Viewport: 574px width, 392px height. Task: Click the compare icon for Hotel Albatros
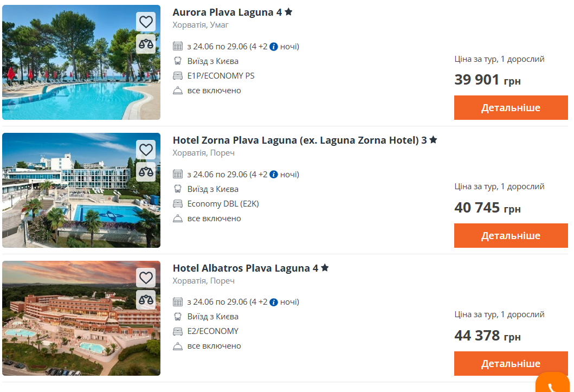[x=146, y=300]
